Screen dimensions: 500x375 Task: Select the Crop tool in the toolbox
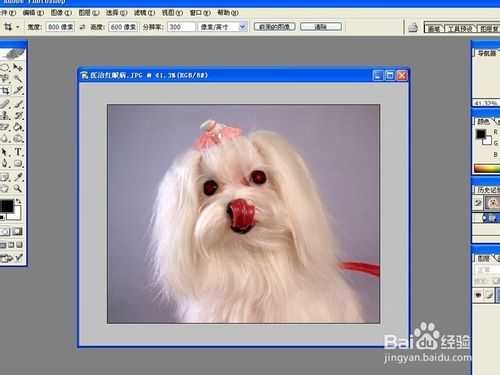click(x=5, y=91)
